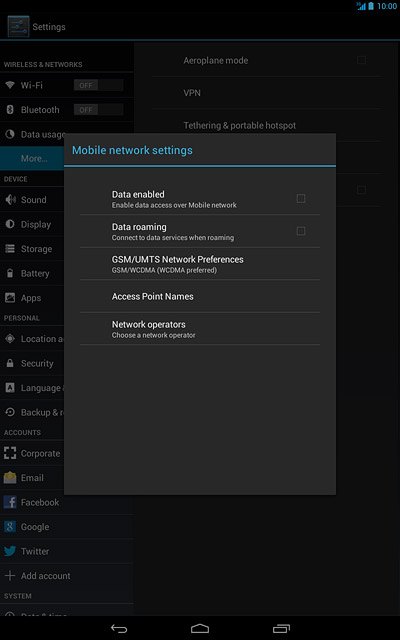Tick the Data roaming checkbox

pyautogui.click(x=301, y=231)
